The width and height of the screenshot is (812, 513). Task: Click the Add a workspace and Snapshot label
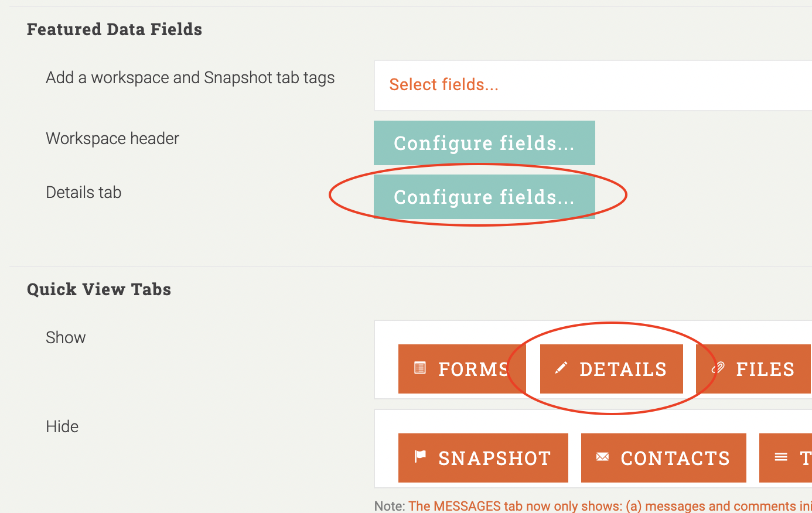pyautogui.click(x=190, y=78)
